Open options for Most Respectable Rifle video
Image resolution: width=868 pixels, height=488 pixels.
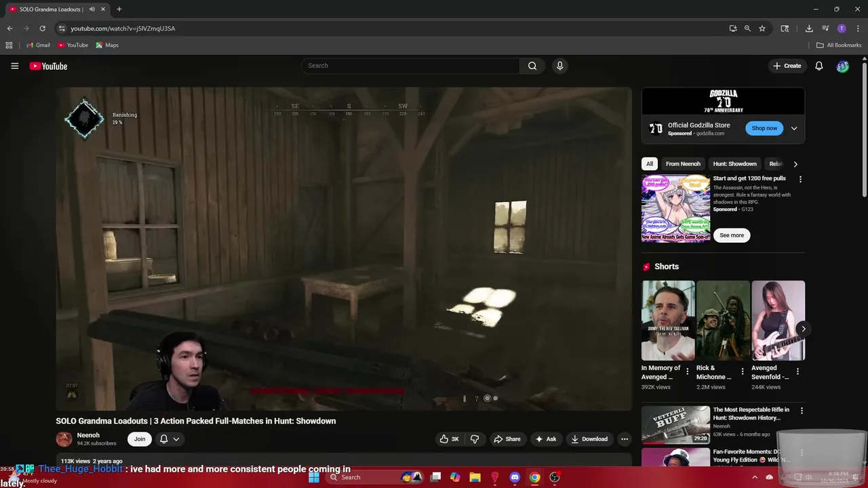pyautogui.click(x=802, y=411)
